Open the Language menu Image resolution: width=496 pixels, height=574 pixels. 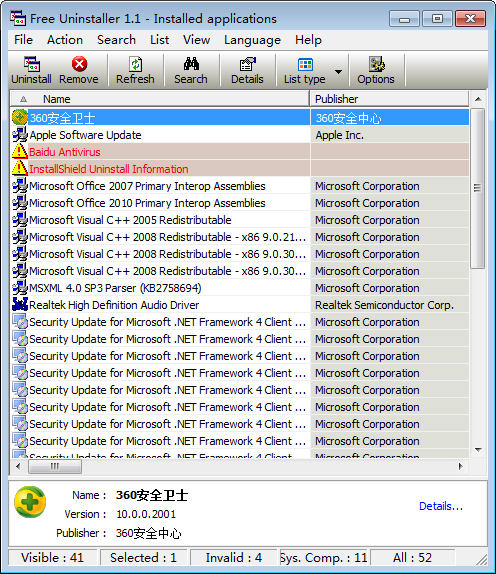[253, 40]
